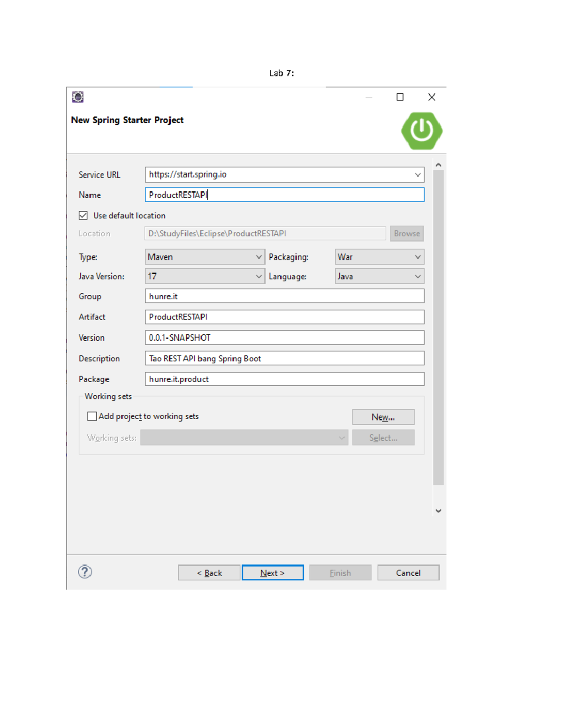Enable Add project to working sets

click(92, 416)
